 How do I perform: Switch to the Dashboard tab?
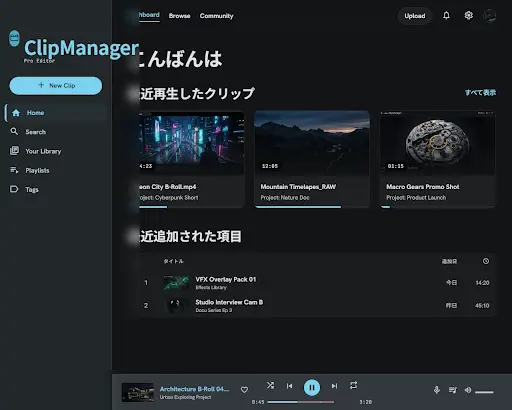(149, 15)
